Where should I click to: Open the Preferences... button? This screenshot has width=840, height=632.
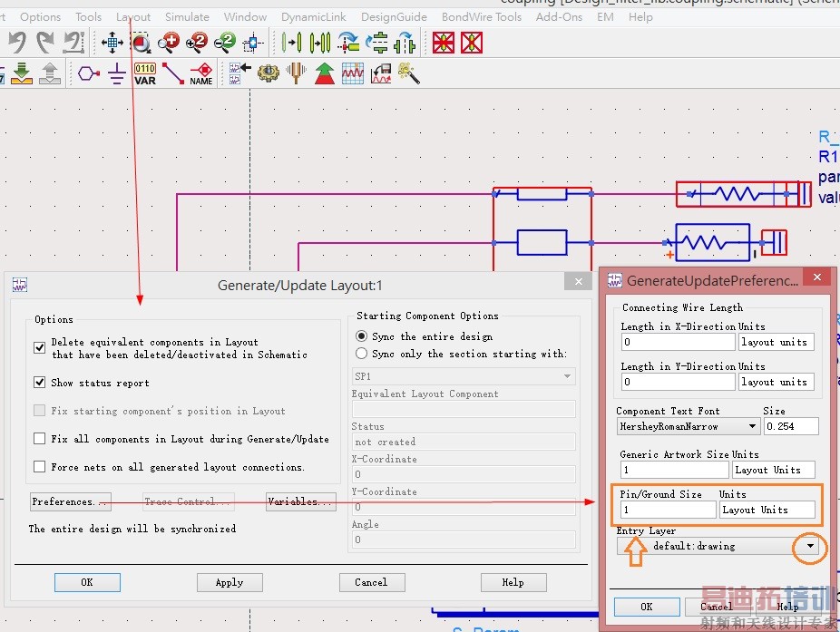tap(71, 501)
